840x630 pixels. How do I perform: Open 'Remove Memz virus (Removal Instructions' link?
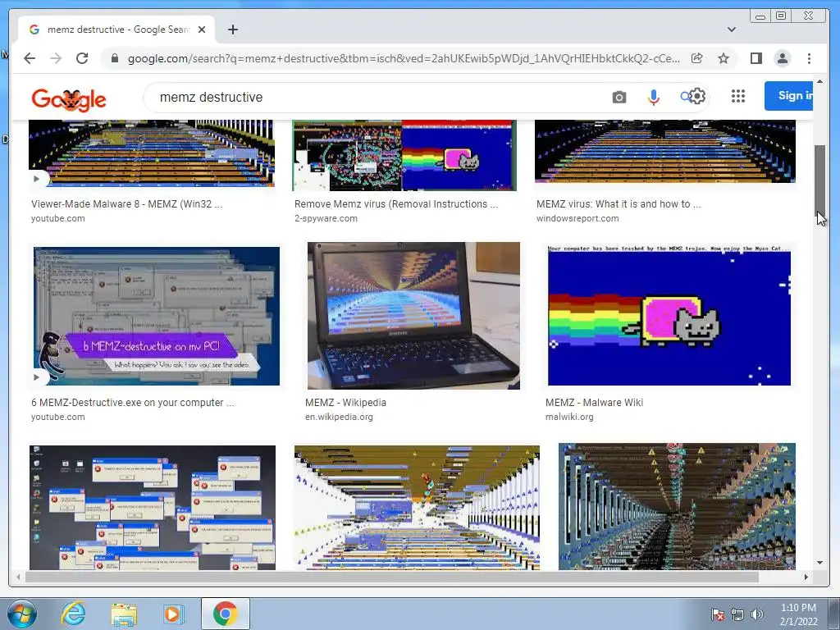pyautogui.click(x=396, y=204)
